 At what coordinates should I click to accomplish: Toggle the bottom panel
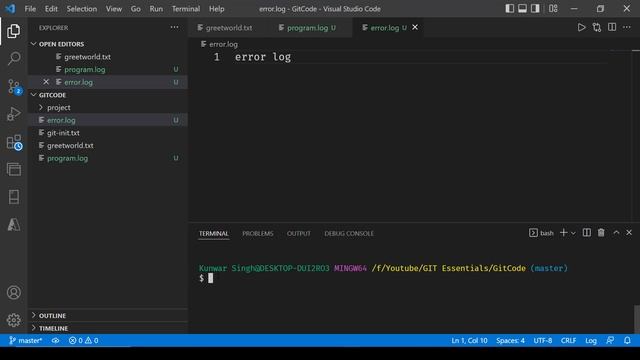coord(522,9)
